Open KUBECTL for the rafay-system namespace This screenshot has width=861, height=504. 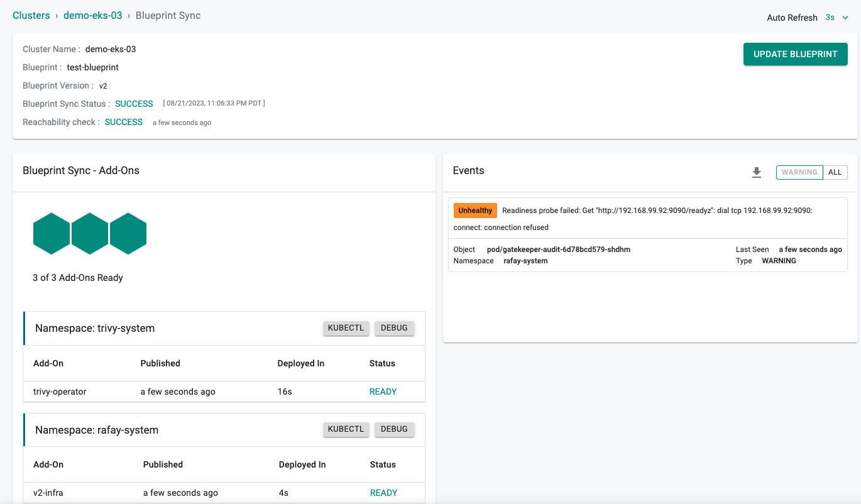pyautogui.click(x=346, y=429)
